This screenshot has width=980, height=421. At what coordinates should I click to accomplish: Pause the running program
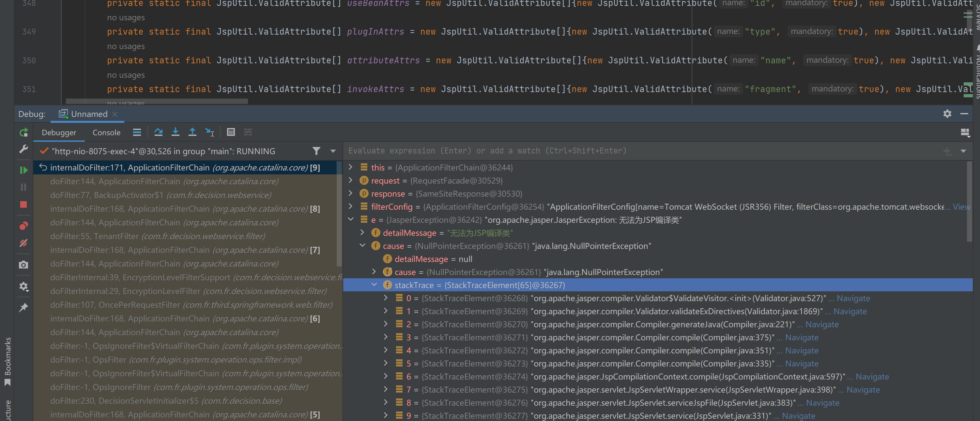pos(23,187)
